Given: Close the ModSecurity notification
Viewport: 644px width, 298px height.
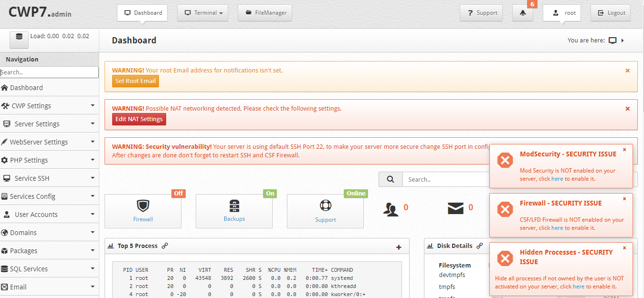Looking at the screenshot, I should pos(624,150).
